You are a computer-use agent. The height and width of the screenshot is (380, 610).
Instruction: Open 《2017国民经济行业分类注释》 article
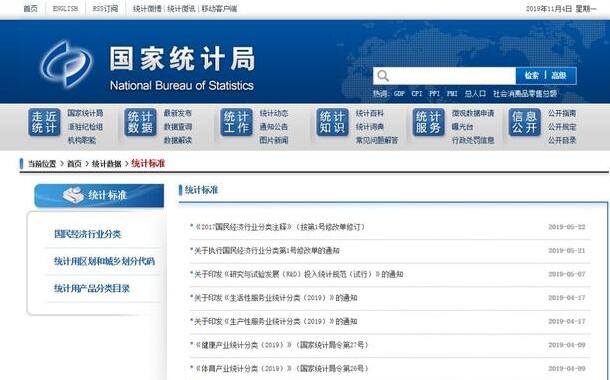pyautogui.click(x=279, y=227)
